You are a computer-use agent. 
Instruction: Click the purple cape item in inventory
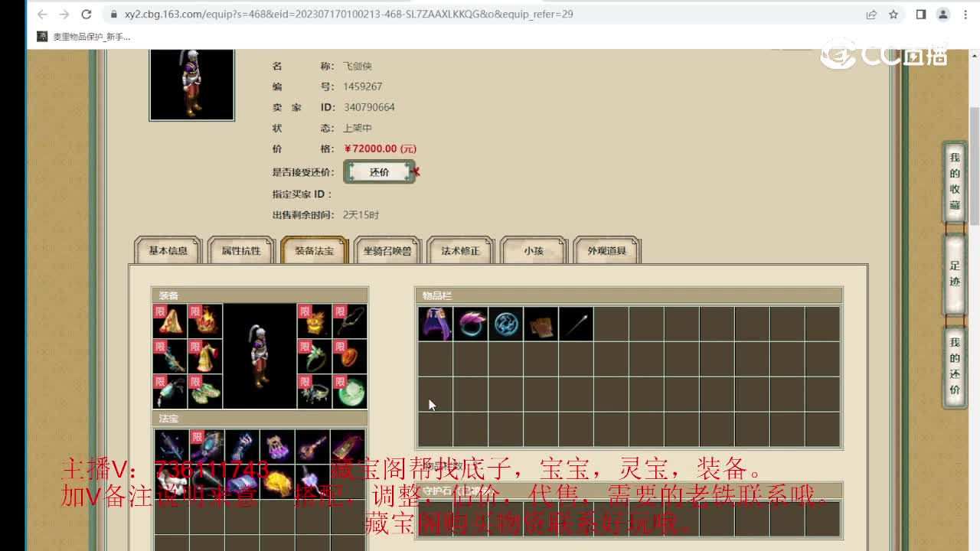435,324
